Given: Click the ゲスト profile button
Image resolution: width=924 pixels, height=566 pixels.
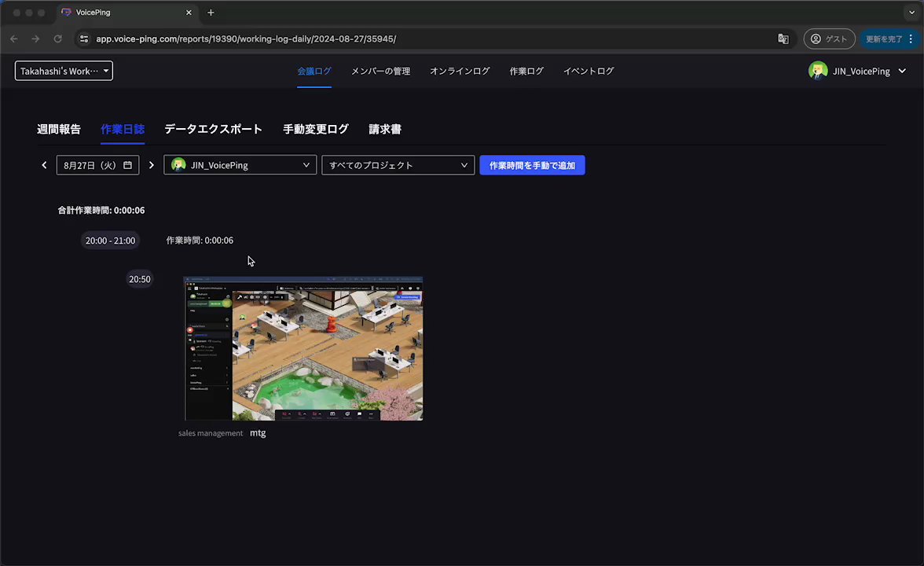Looking at the screenshot, I should point(829,39).
